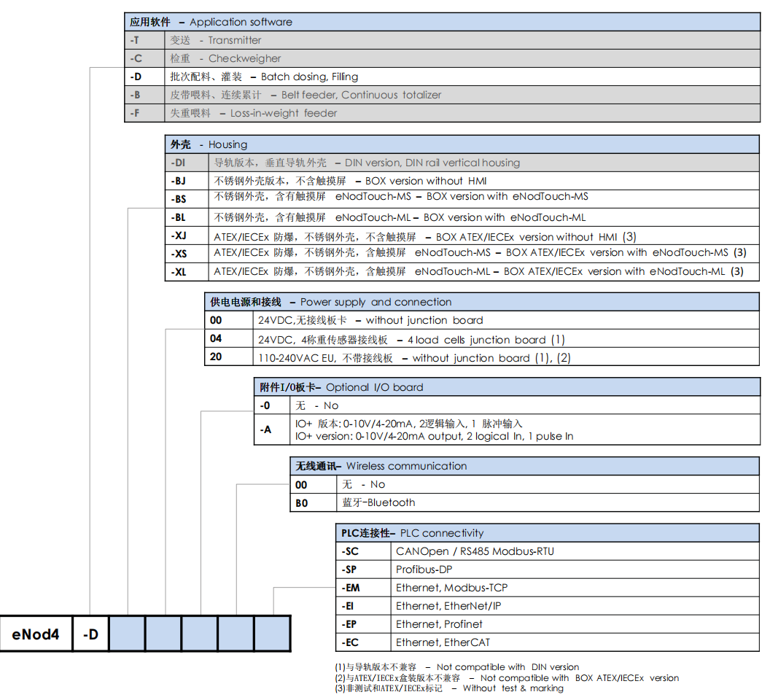Click footnote (2) BOX ATEX/IECEx incompatibility

[x=507, y=678]
